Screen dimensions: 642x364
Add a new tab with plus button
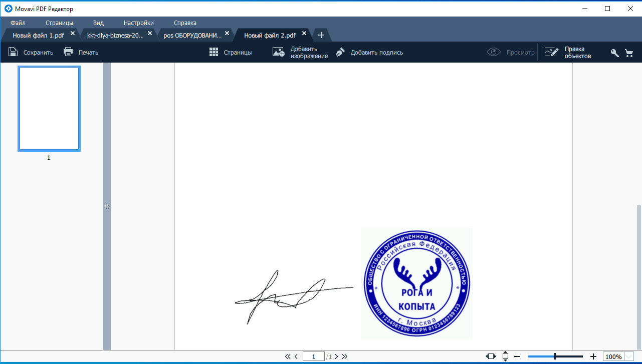click(x=321, y=35)
